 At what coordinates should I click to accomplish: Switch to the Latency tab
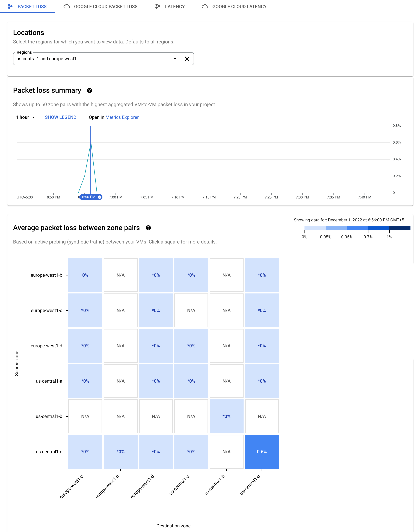tap(175, 7)
